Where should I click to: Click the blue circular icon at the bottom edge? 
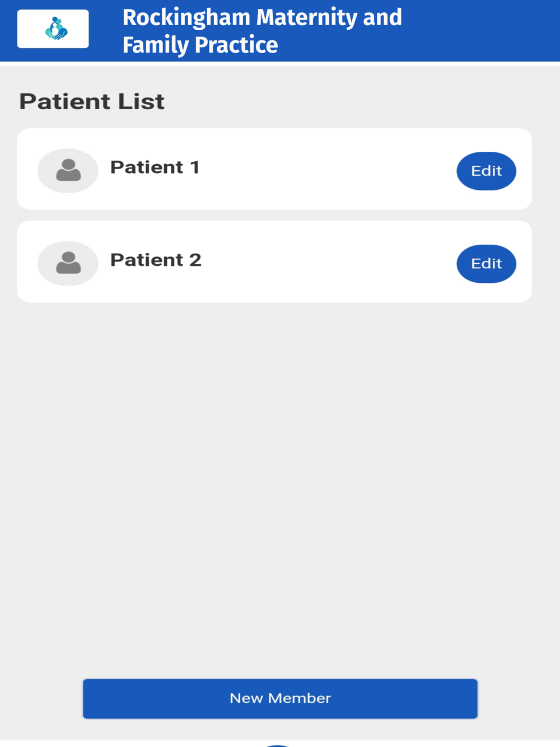278,745
